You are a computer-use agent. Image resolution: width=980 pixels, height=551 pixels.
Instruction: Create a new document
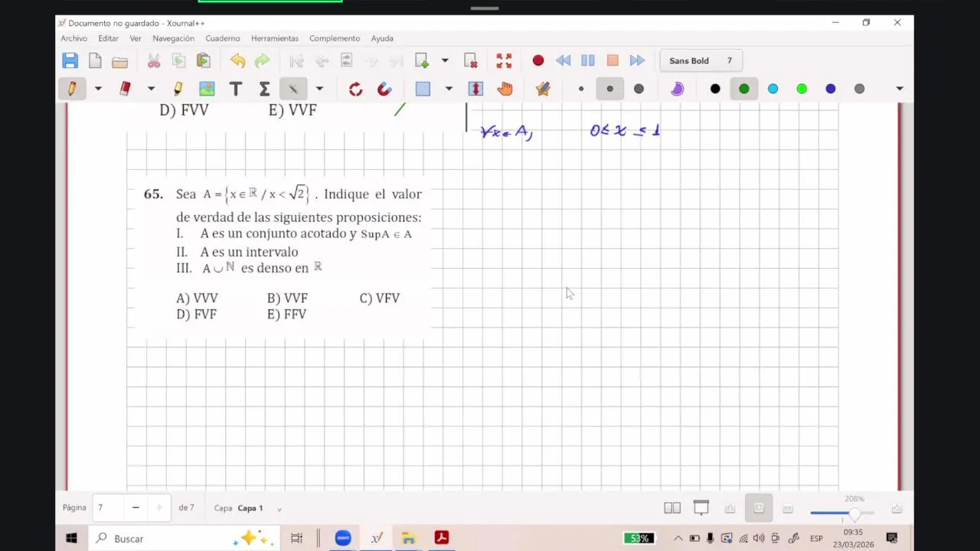(95, 61)
